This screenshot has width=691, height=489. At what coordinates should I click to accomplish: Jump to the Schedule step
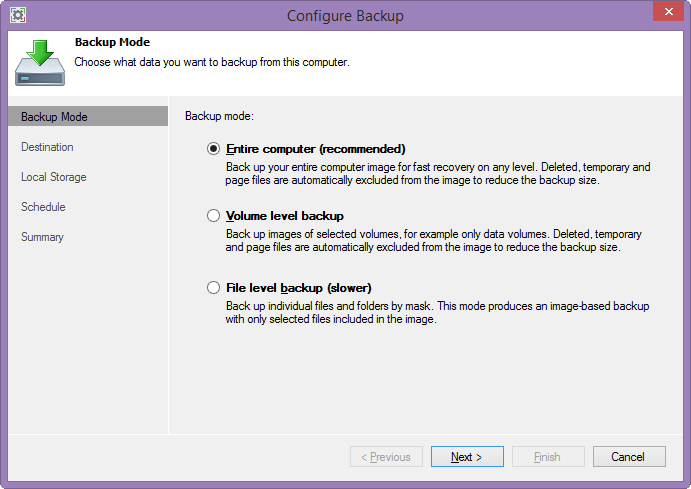(43, 207)
